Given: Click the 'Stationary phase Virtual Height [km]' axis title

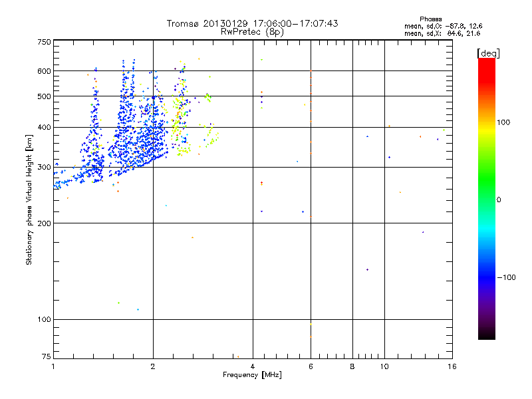Looking at the screenshot, I should pyautogui.click(x=29, y=200).
